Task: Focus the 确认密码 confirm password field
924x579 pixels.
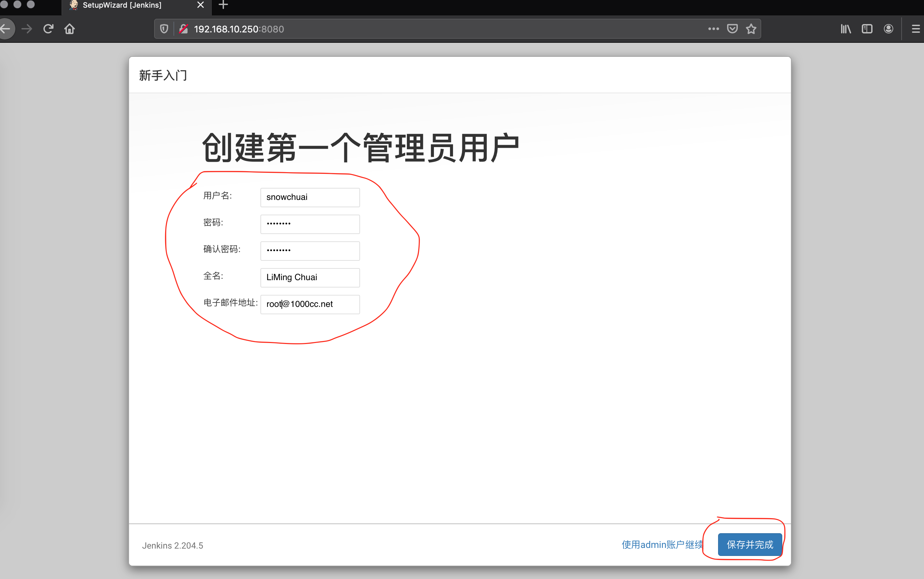Action: [x=310, y=251]
